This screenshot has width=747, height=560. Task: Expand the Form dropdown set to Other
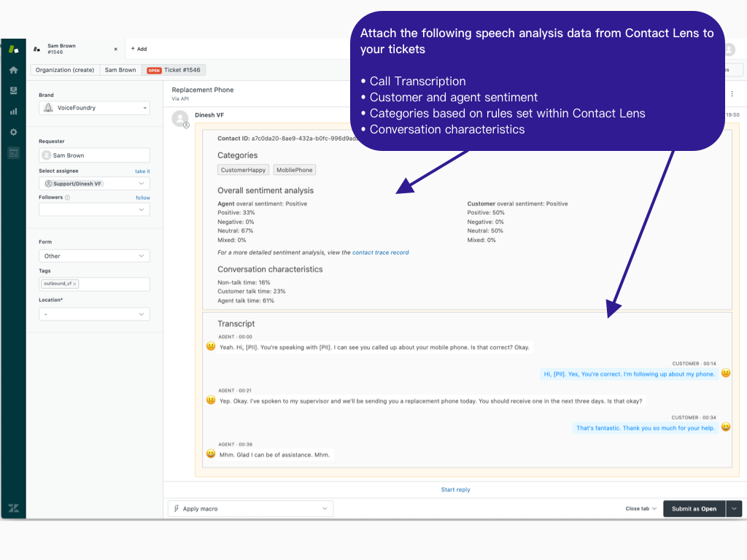pos(94,256)
